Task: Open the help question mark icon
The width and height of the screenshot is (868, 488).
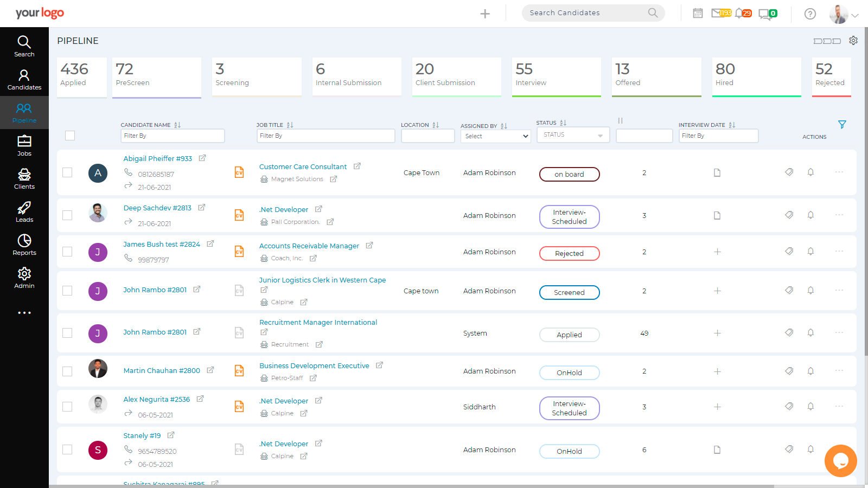Action: click(x=810, y=14)
